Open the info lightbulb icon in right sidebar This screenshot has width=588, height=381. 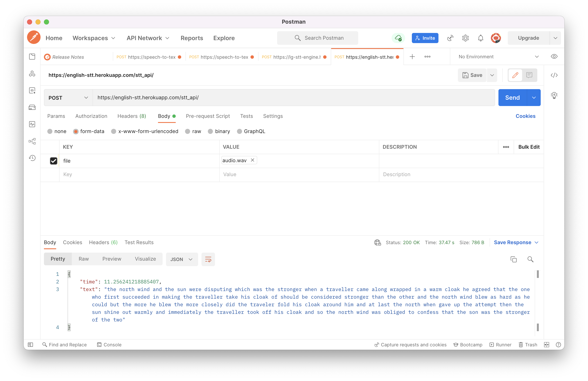point(554,95)
